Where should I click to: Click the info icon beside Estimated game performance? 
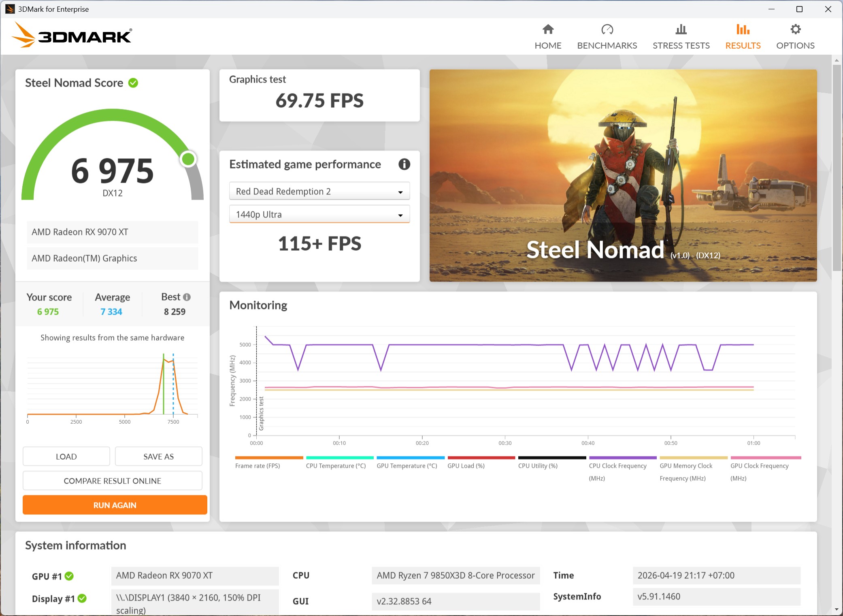(404, 164)
